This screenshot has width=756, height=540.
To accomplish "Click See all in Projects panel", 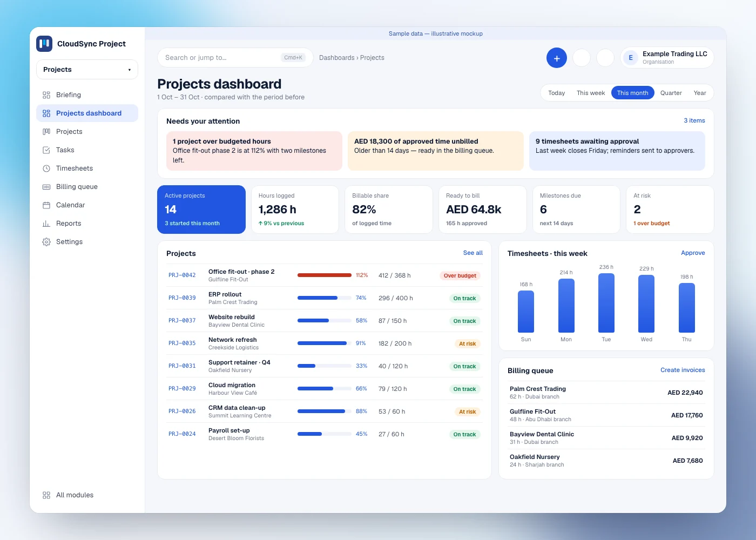I will 473,253.
